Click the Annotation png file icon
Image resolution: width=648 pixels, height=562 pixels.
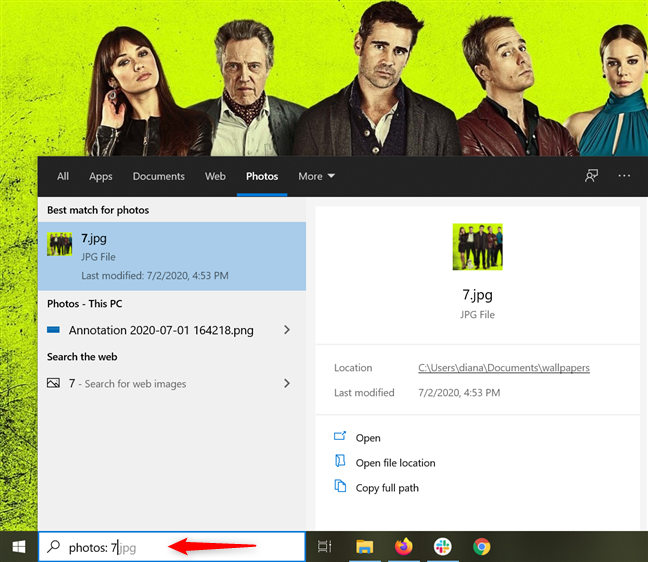click(53, 330)
